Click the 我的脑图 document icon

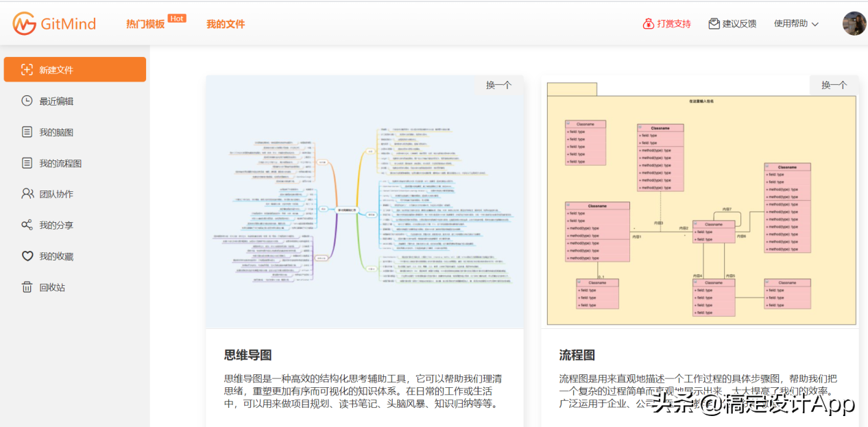tap(27, 132)
